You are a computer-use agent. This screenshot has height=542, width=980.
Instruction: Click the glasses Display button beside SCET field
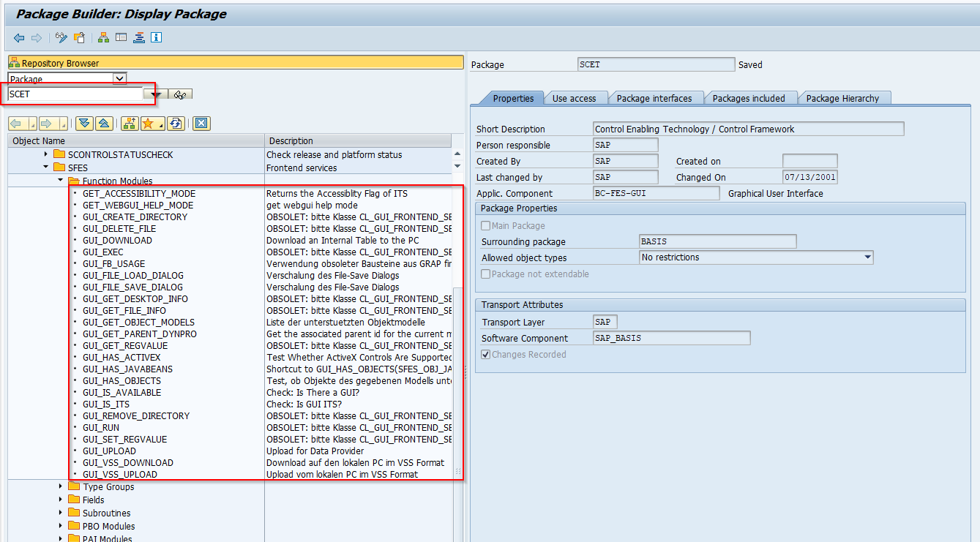click(x=179, y=94)
